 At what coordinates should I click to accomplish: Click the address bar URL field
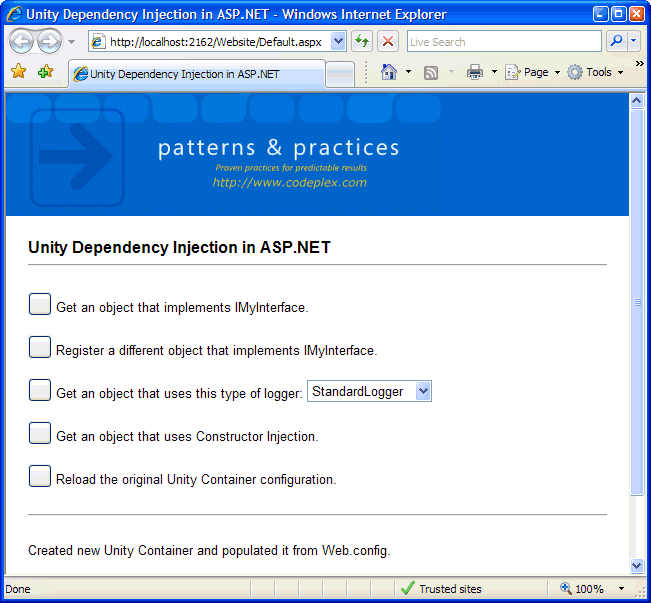(215, 42)
